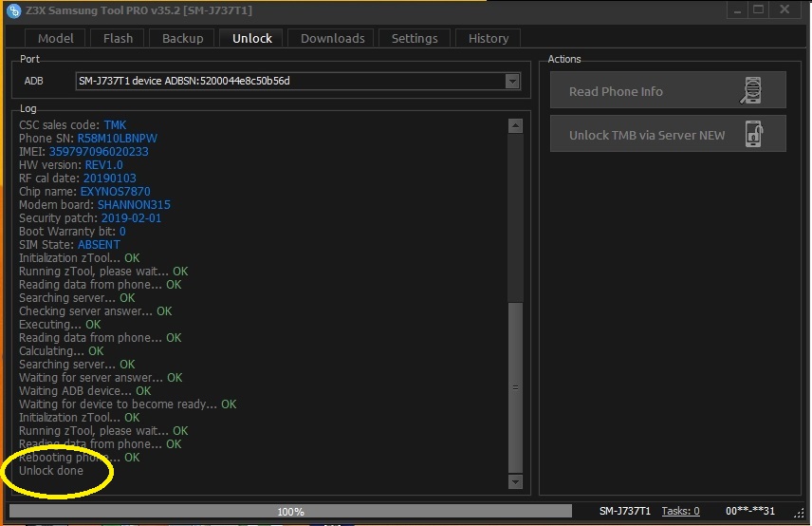Click the 00**-**31 status bar serial

click(749, 511)
